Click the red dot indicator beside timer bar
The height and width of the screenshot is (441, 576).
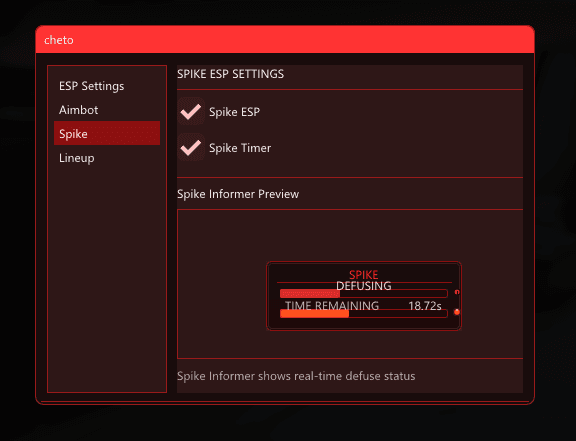(457, 312)
